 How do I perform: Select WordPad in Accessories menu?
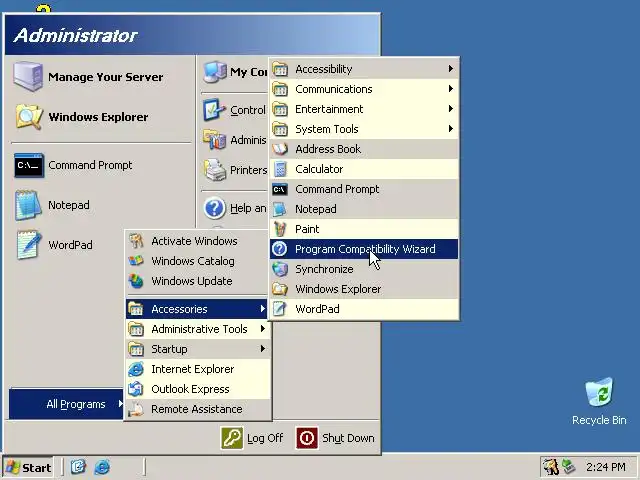click(x=364, y=309)
